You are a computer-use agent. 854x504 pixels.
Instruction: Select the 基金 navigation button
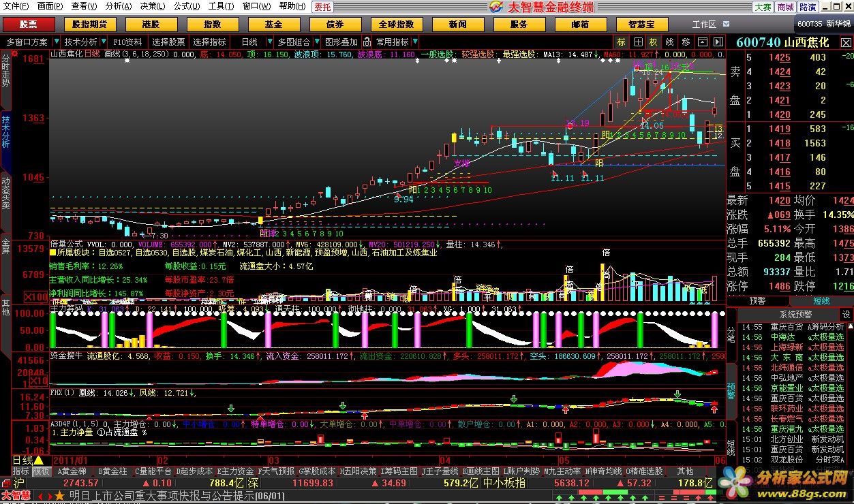coord(273,24)
